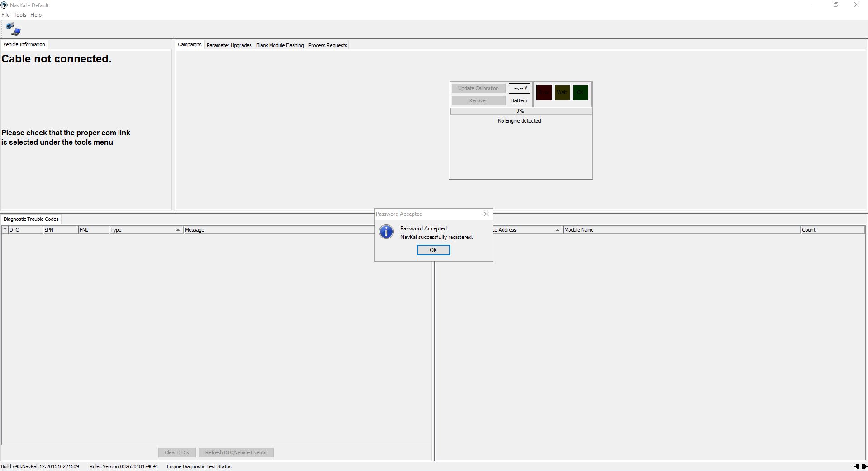Screen dimensions: 868x471
Task: Confirm the Password Accepted dialog with OK
Action: click(433, 250)
